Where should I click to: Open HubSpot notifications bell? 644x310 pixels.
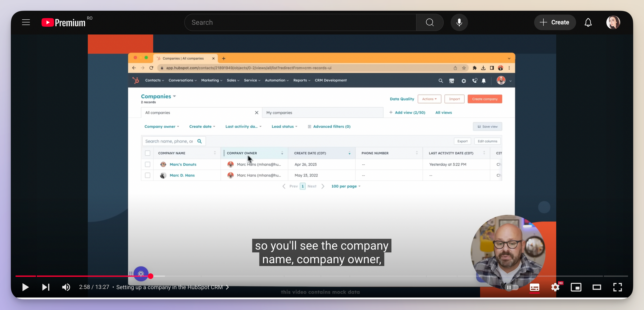point(484,81)
